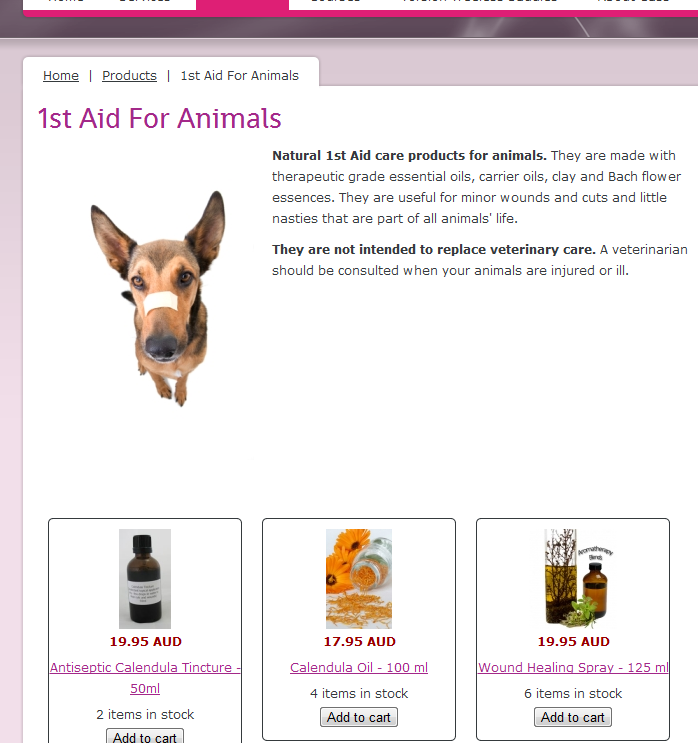
Task: Open the dark tincture bottle product image
Action: coord(145,579)
